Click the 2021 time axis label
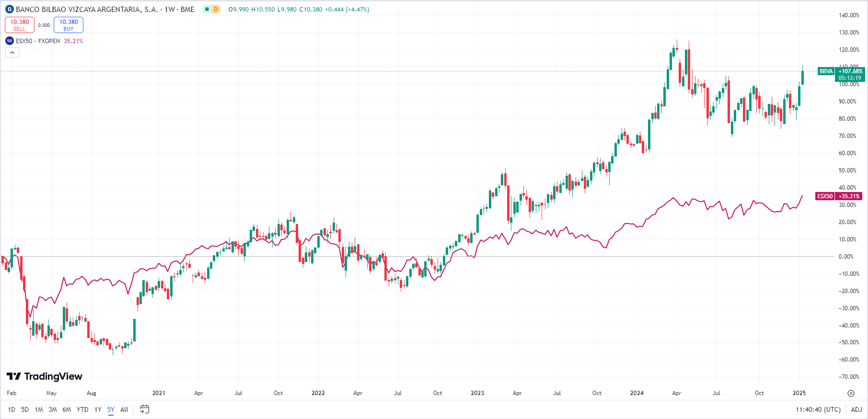 pos(159,393)
